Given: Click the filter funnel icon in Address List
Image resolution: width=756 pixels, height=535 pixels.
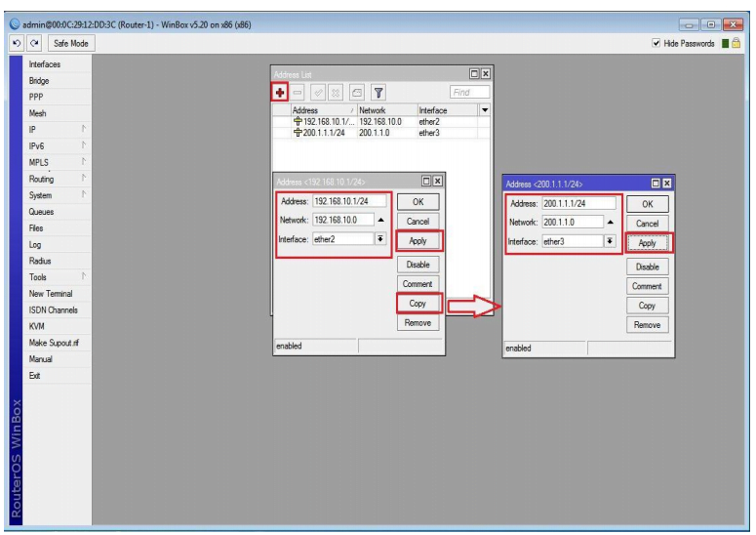Looking at the screenshot, I should (x=377, y=92).
